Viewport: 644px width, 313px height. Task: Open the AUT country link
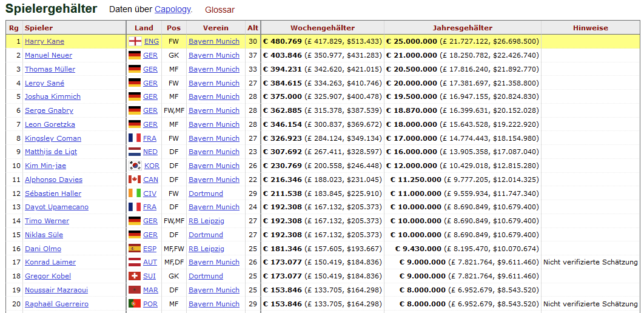[x=150, y=262]
